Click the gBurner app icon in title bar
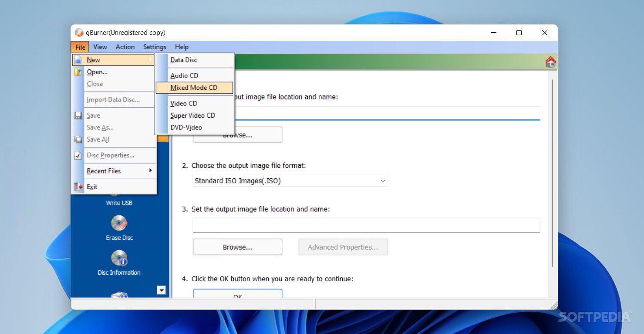Image resolution: width=644 pixels, height=334 pixels. [79, 33]
